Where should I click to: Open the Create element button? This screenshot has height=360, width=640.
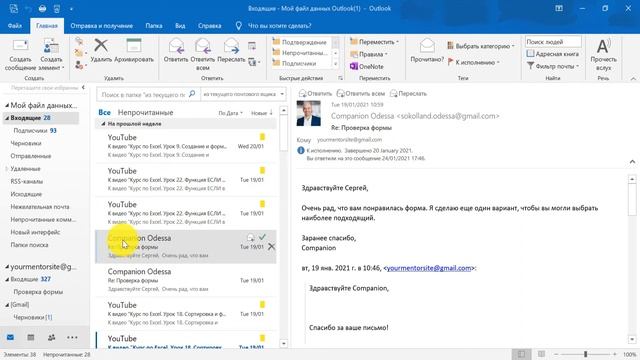(x=51, y=55)
